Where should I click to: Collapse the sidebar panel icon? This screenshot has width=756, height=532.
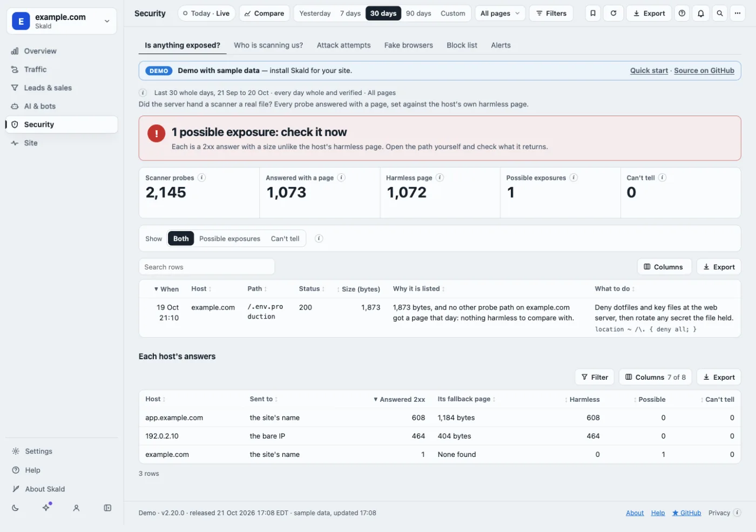[x=107, y=508]
